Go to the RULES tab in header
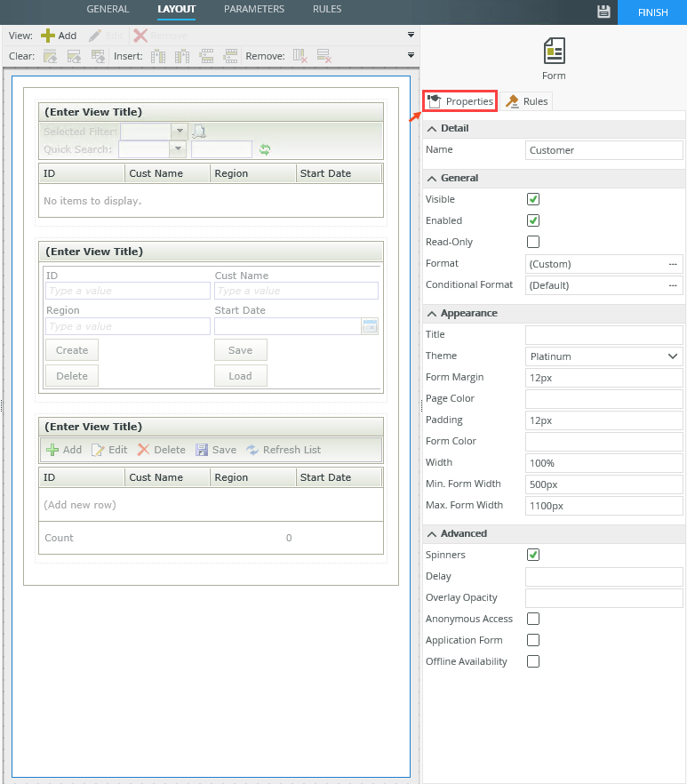 pyautogui.click(x=327, y=9)
